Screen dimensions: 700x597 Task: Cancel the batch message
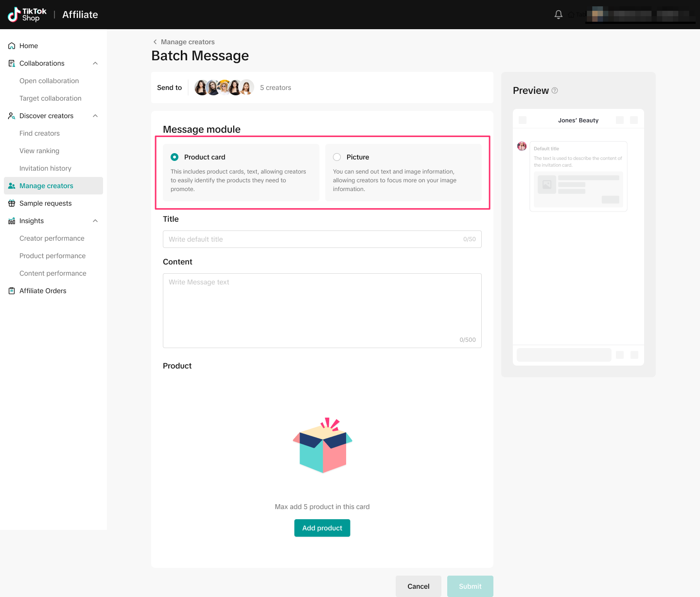click(x=418, y=586)
